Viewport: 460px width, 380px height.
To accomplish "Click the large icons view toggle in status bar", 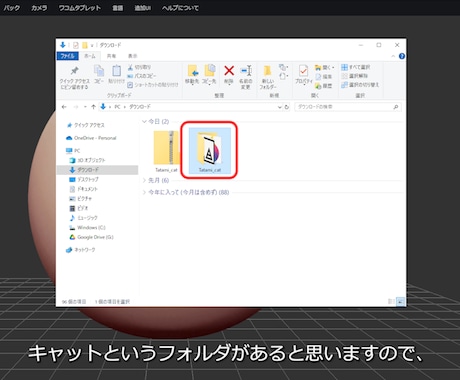I will point(401,302).
